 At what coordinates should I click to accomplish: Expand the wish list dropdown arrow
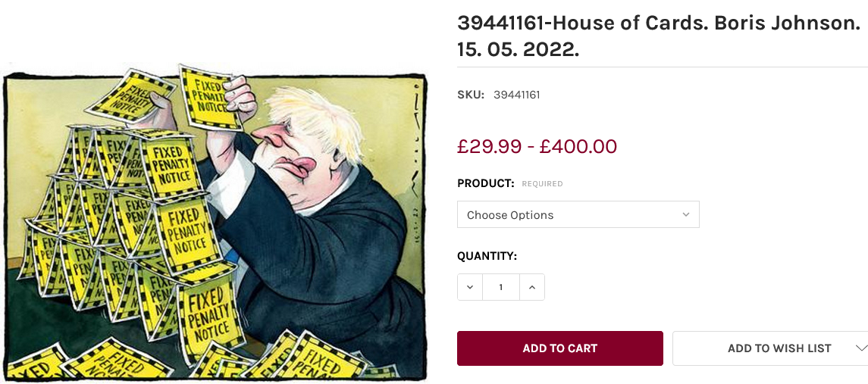tap(860, 348)
